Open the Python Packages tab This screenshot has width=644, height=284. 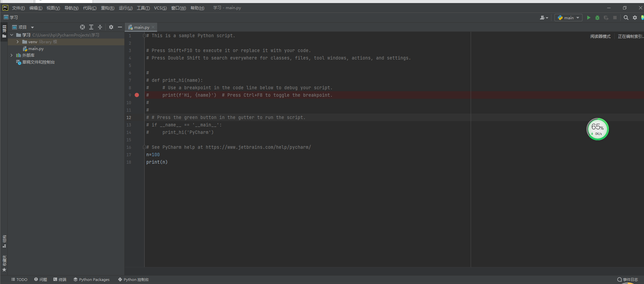point(92,280)
